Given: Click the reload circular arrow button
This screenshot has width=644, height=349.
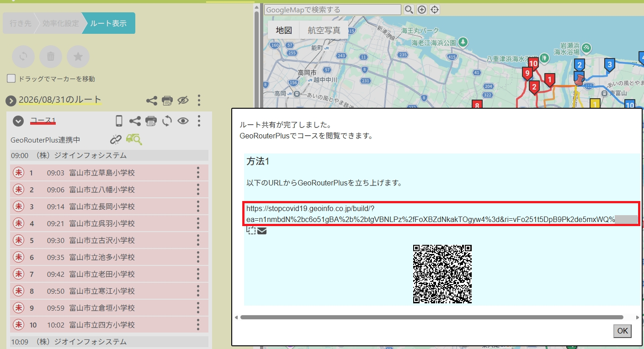Looking at the screenshot, I should coord(23,57).
